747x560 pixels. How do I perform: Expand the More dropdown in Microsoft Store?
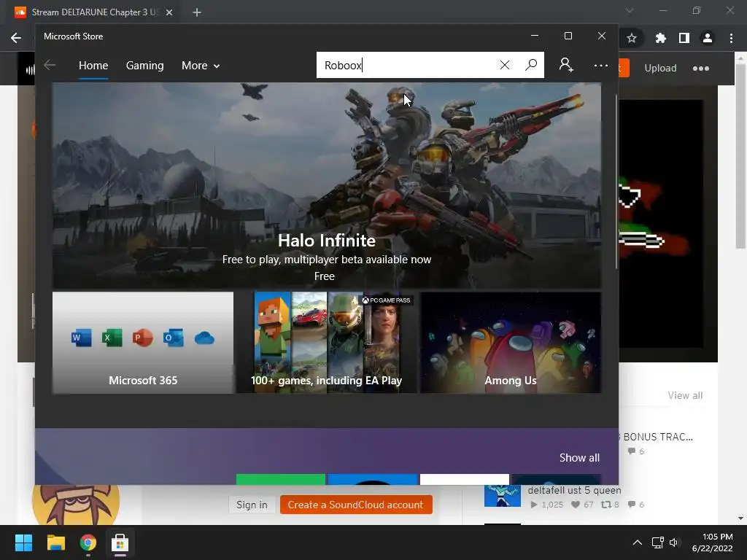[x=200, y=66]
